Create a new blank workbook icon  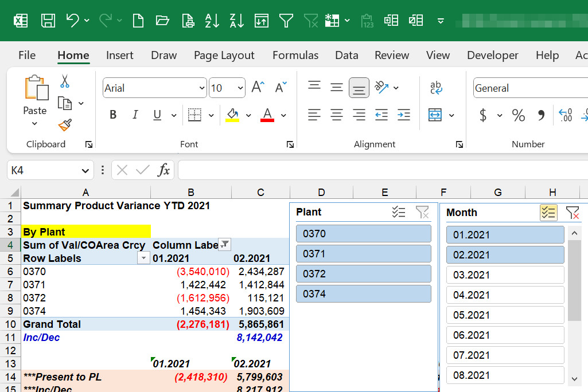(x=138, y=21)
